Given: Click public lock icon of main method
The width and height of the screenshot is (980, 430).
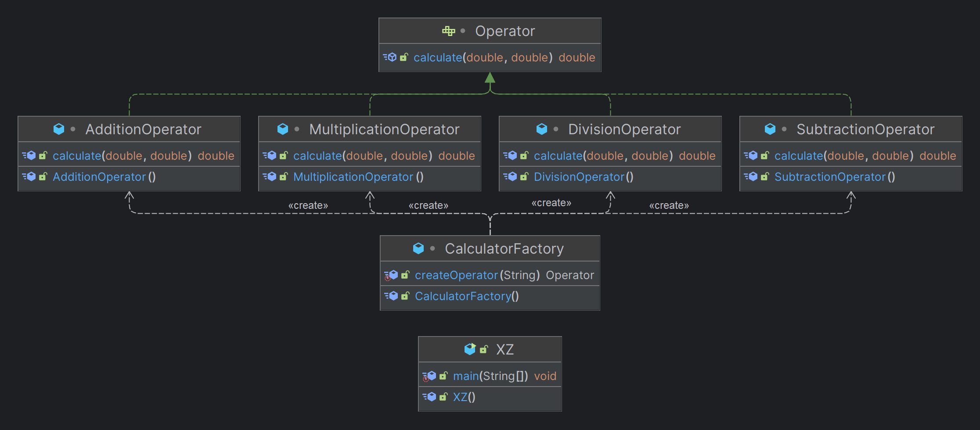Looking at the screenshot, I should tap(443, 376).
